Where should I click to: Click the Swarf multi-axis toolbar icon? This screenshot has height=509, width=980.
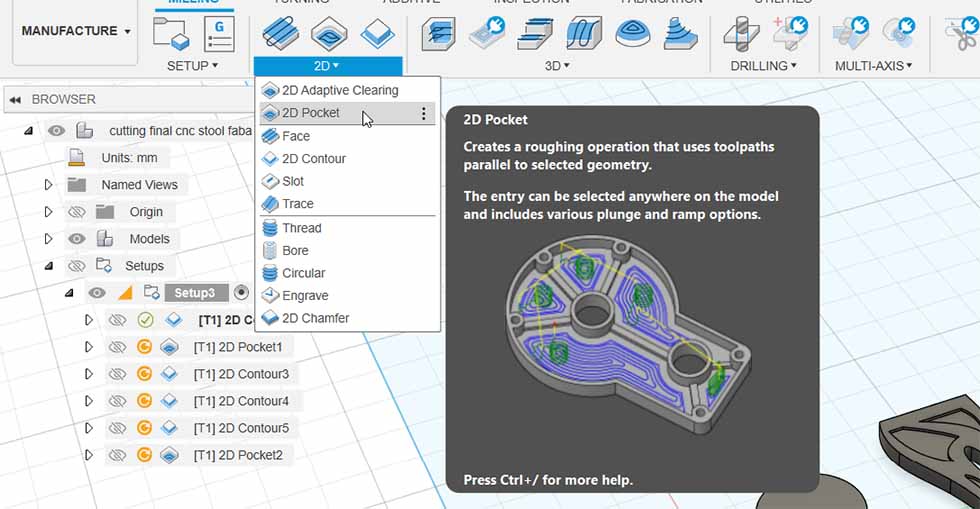[851, 33]
